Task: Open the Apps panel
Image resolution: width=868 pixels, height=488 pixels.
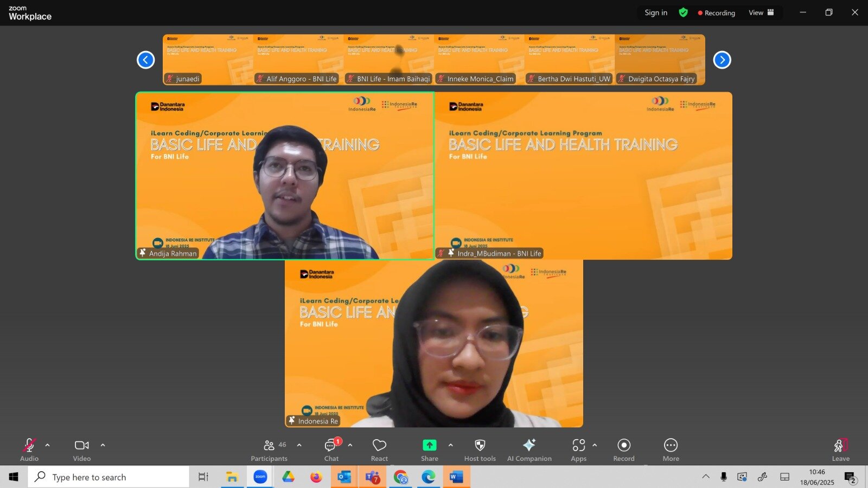Action: pos(579,450)
